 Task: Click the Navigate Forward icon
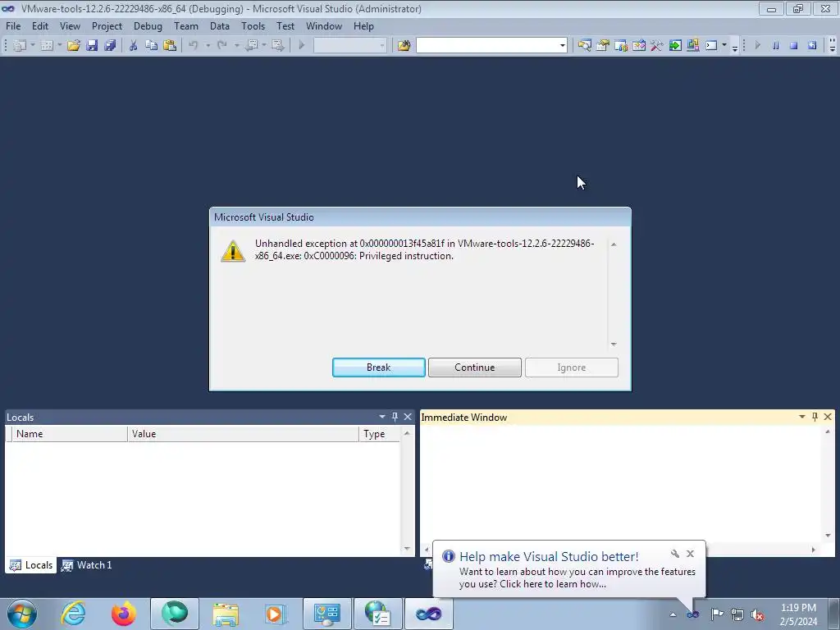tap(277, 46)
